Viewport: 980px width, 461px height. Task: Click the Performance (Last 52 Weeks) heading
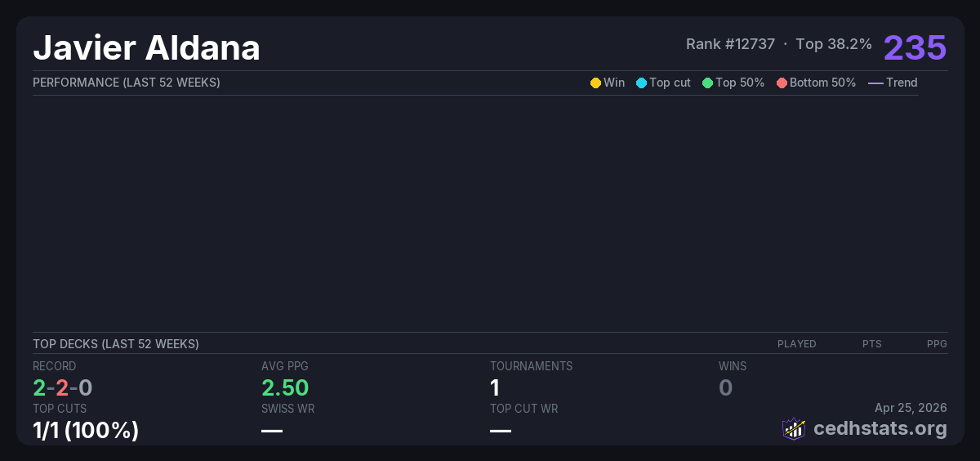click(x=126, y=83)
